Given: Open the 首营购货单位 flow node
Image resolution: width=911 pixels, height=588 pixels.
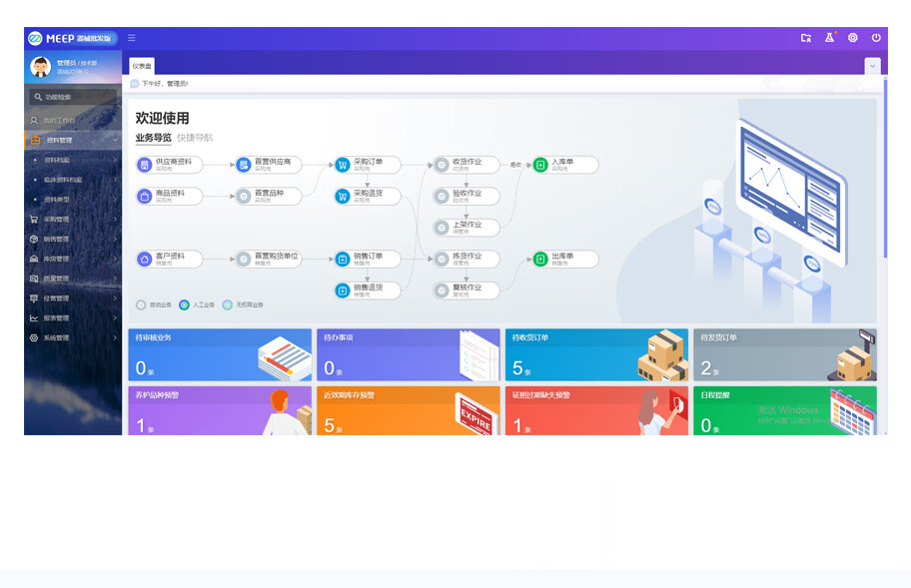Looking at the screenshot, I should [269, 259].
